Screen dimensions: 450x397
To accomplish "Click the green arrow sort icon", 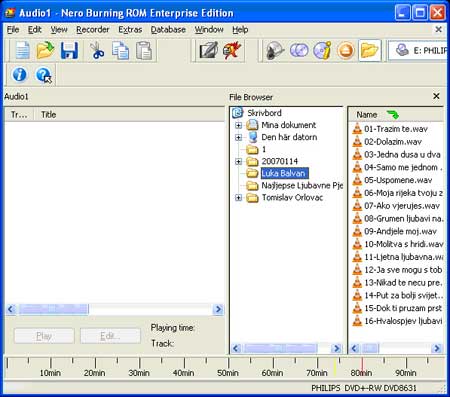I will pos(393,115).
